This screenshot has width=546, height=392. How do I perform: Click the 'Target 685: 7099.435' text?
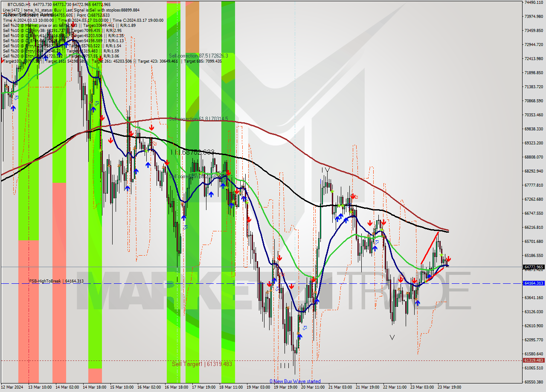pyautogui.click(x=202, y=61)
